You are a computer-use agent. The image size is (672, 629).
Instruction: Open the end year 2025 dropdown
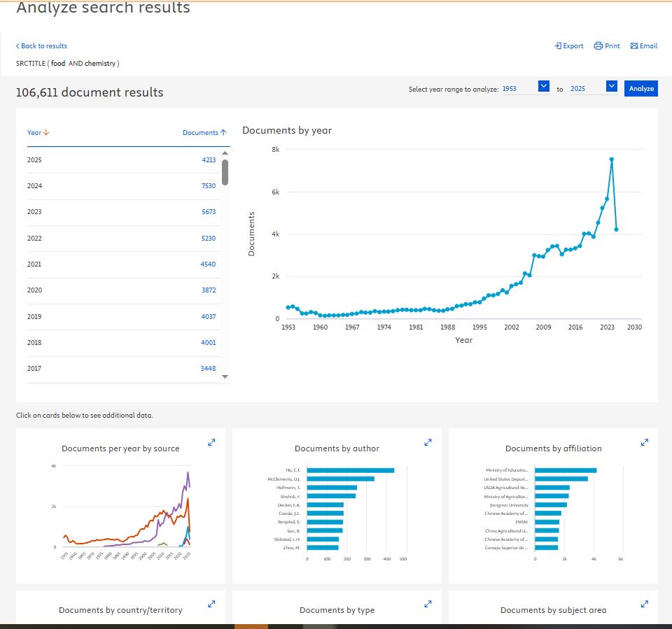[611, 86]
